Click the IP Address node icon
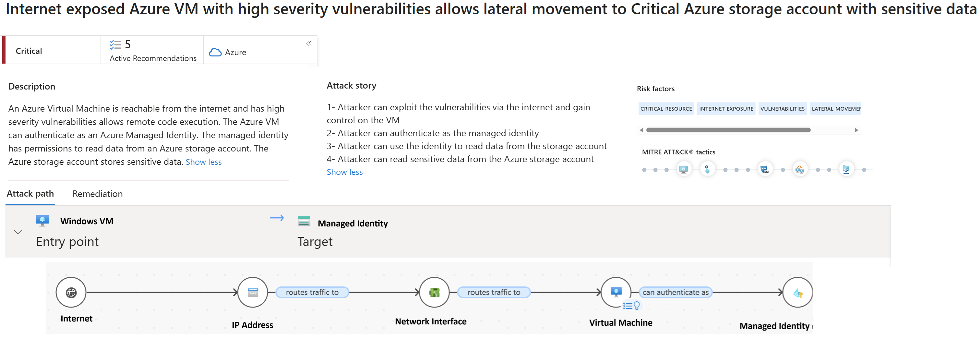Screen dimensions: 980x339 click(253, 292)
